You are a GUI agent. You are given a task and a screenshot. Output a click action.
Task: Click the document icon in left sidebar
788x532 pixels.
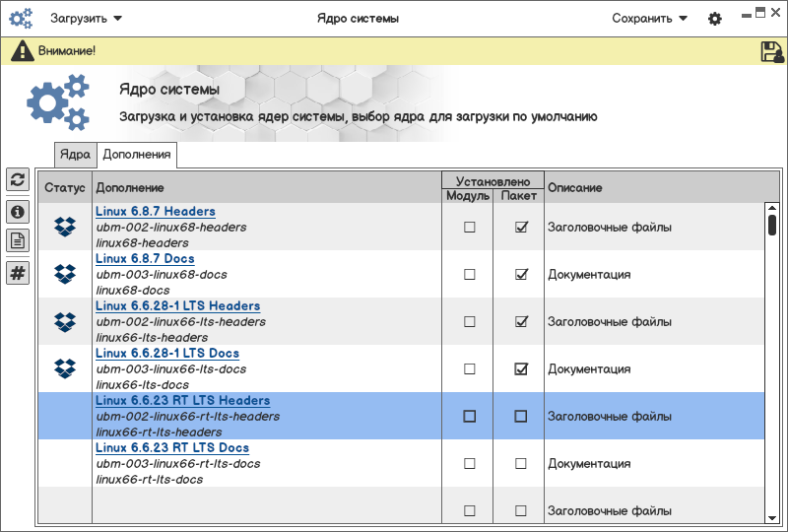pos(17,240)
